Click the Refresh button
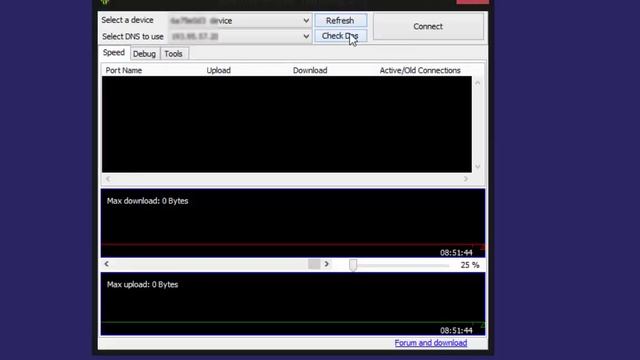This screenshot has height=360, width=640. [340, 20]
